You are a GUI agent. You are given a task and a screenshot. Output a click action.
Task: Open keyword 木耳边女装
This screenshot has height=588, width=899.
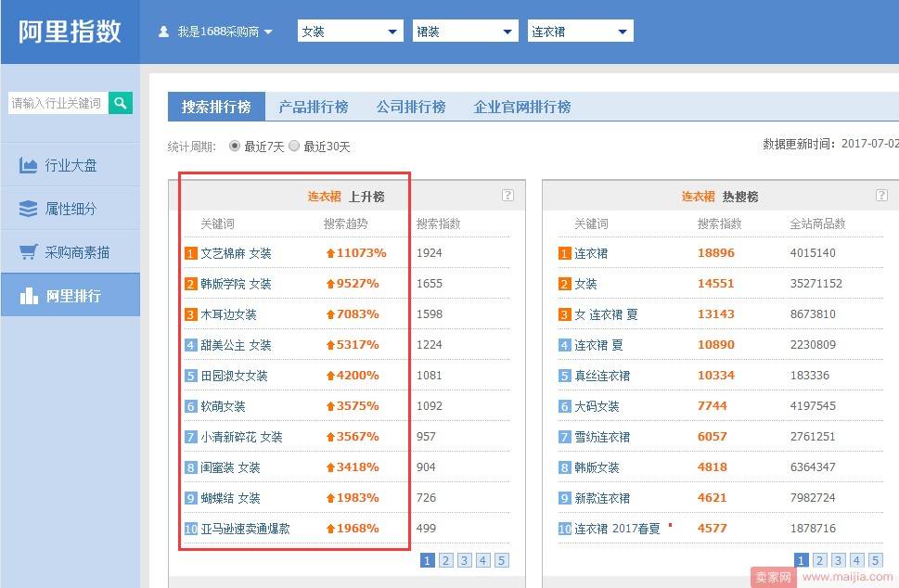click(x=228, y=314)
